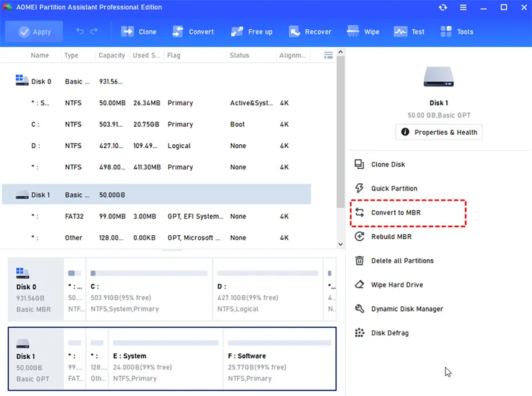Sort by the Flag column header

(x=174, y=55)
